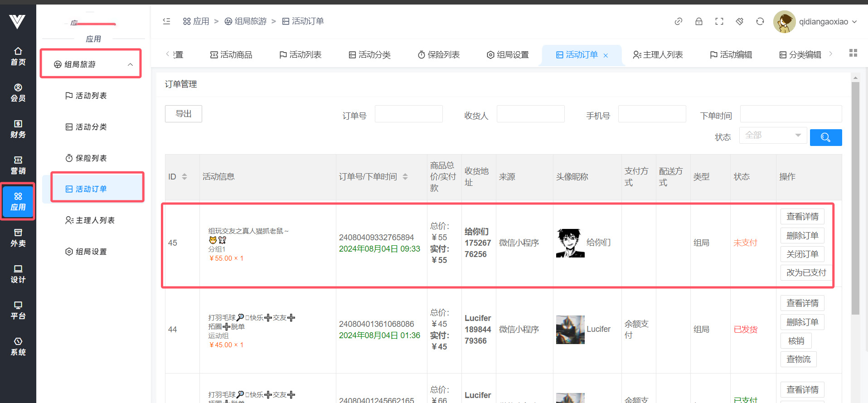Click the blue search magnifier button
Image resolution: width=868 pixels, height=403 pixels.
[x=825, y=137]
